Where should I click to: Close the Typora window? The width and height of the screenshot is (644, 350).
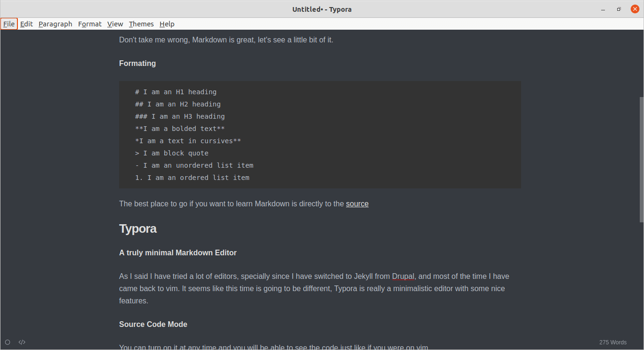pos(635,9)
